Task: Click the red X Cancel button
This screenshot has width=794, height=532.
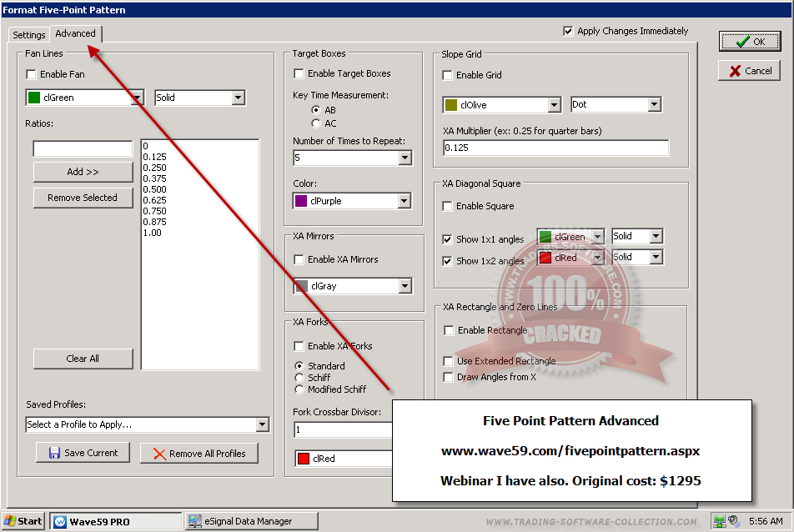Action: pos(749,71)
